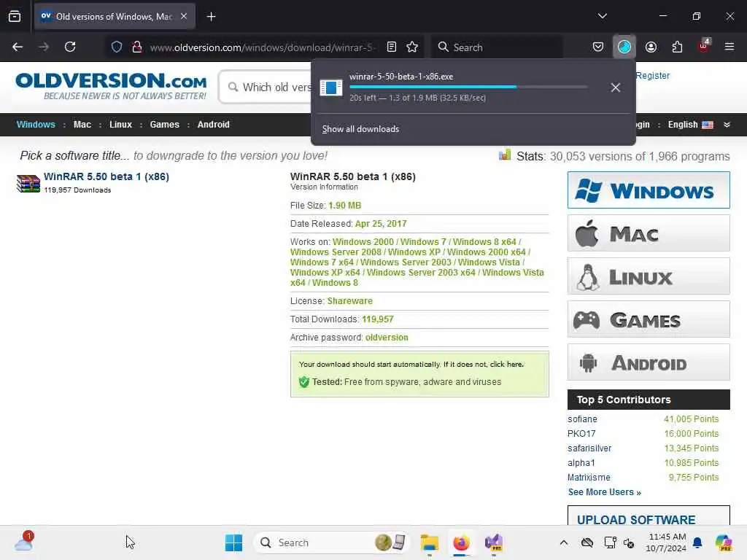This screenshot has width=747, height=560.
Task: Open tracking protection shield icon
Action: click(117, 47)
